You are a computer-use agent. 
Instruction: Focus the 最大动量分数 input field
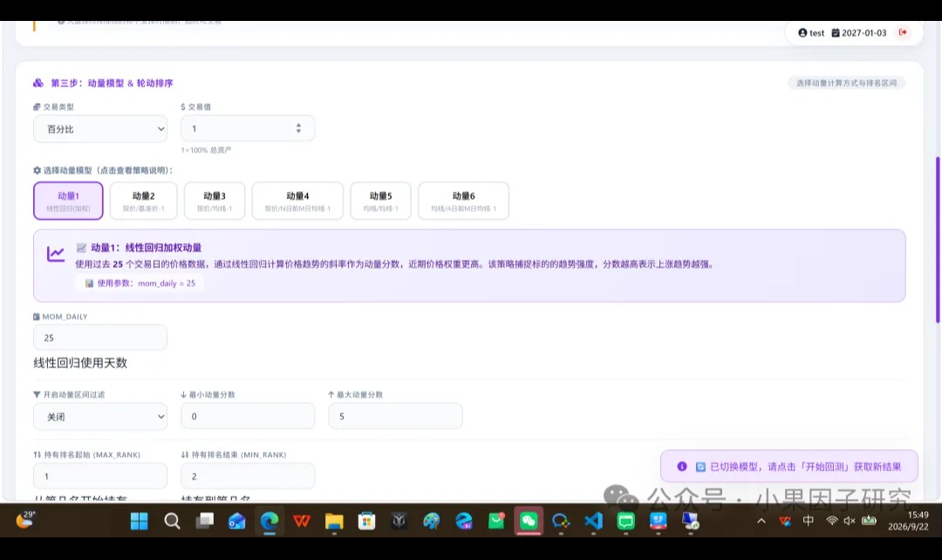click(x=395, y=416)
